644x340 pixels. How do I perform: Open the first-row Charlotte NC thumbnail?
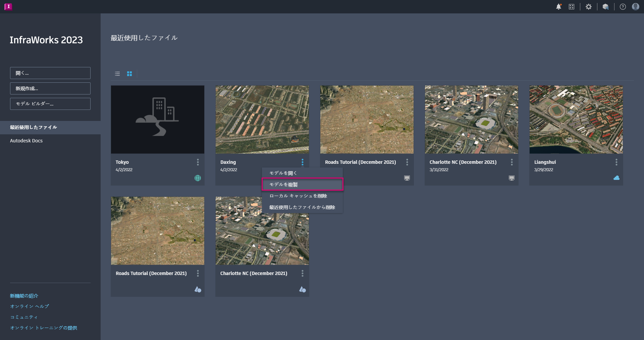(472, 120)
